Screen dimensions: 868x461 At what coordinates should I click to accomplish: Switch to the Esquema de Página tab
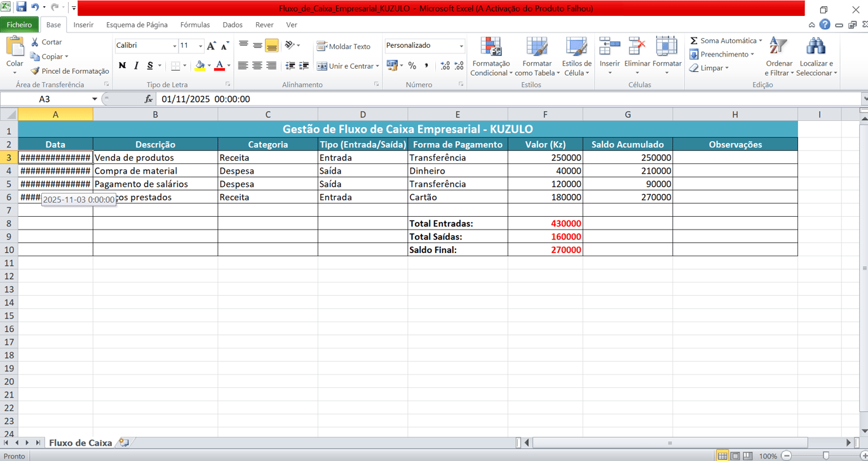tap(137, 25)
